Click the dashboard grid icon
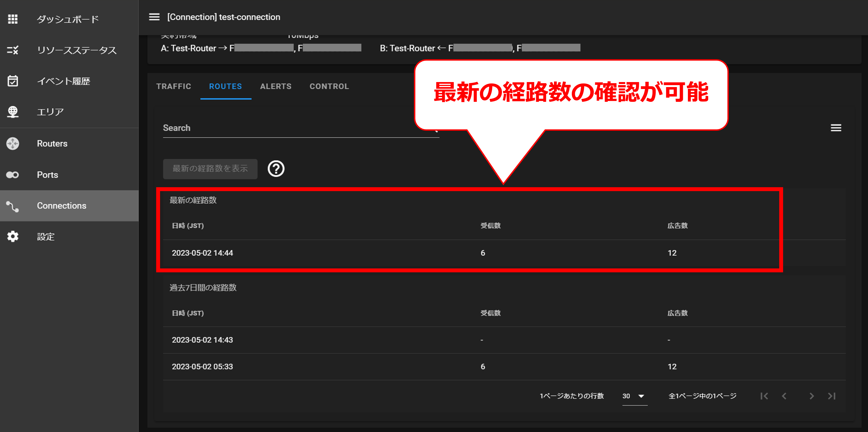Screen dimensions: 868x432 [13, 19]
